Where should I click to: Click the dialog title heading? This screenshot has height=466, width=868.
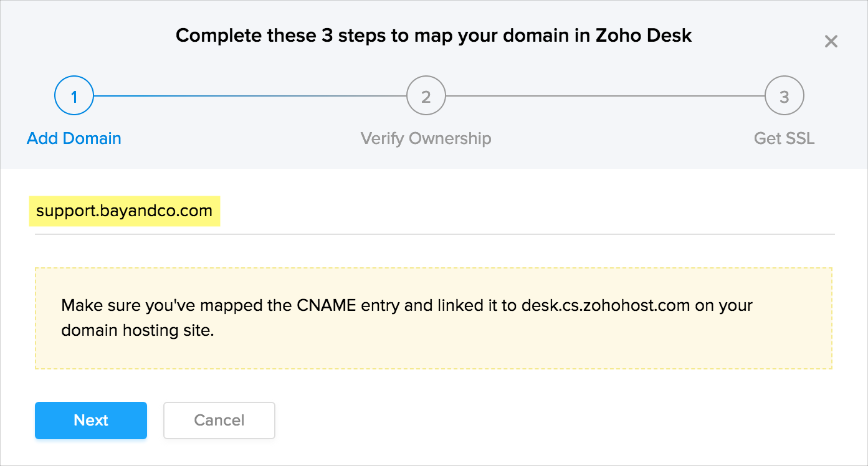(434, 36)
